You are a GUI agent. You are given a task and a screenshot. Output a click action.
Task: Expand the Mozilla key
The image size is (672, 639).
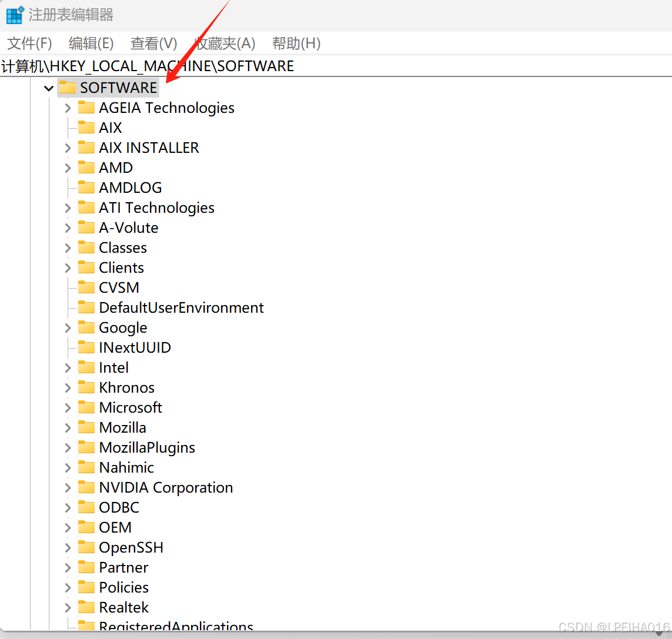tap(68, 428)
